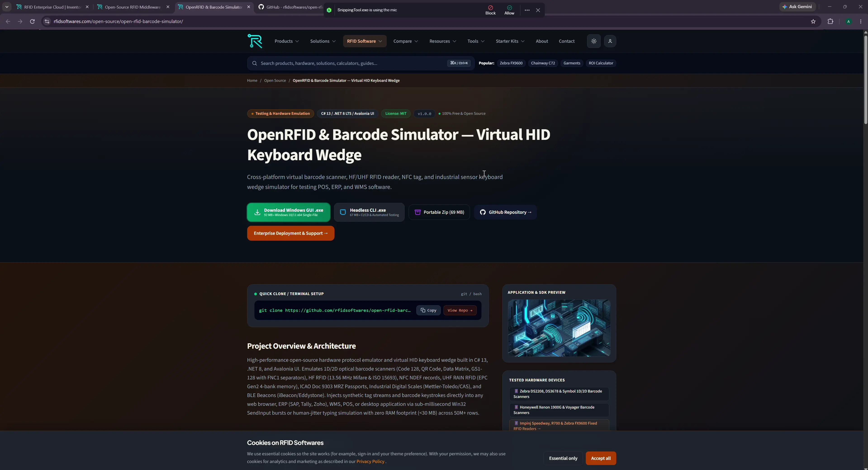The image size is (868, 470).
Task: Open the About page
Action: (542, 41)
